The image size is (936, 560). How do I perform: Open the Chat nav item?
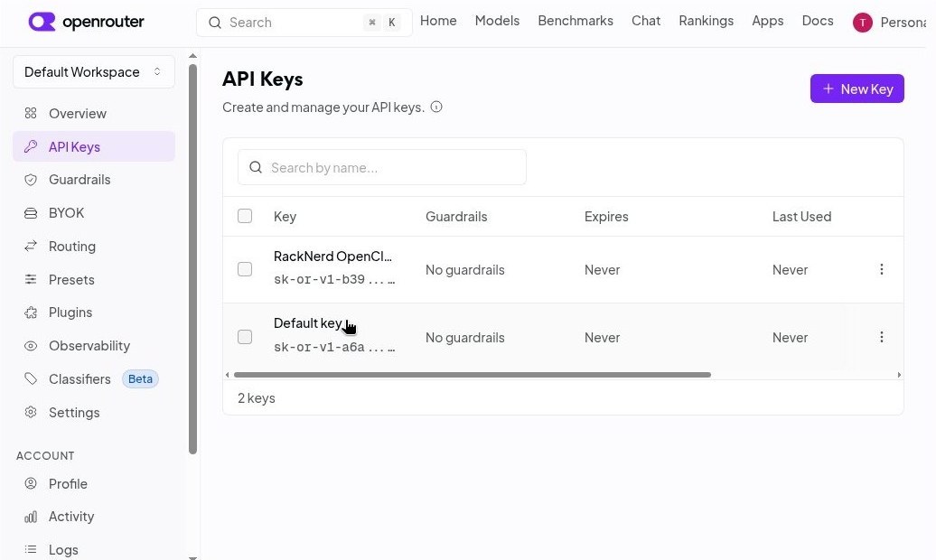pyautogui.click(x=646, y=20)
